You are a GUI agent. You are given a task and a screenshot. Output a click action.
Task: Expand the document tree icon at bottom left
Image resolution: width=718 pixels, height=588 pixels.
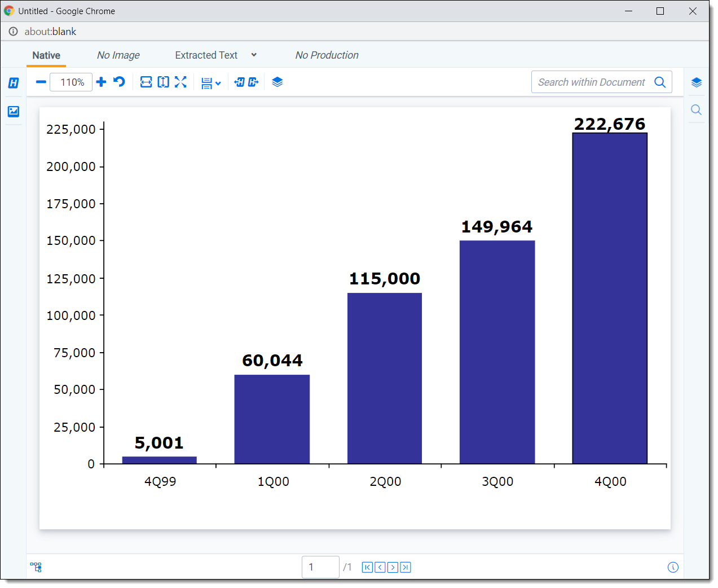(x=36, y=567)
